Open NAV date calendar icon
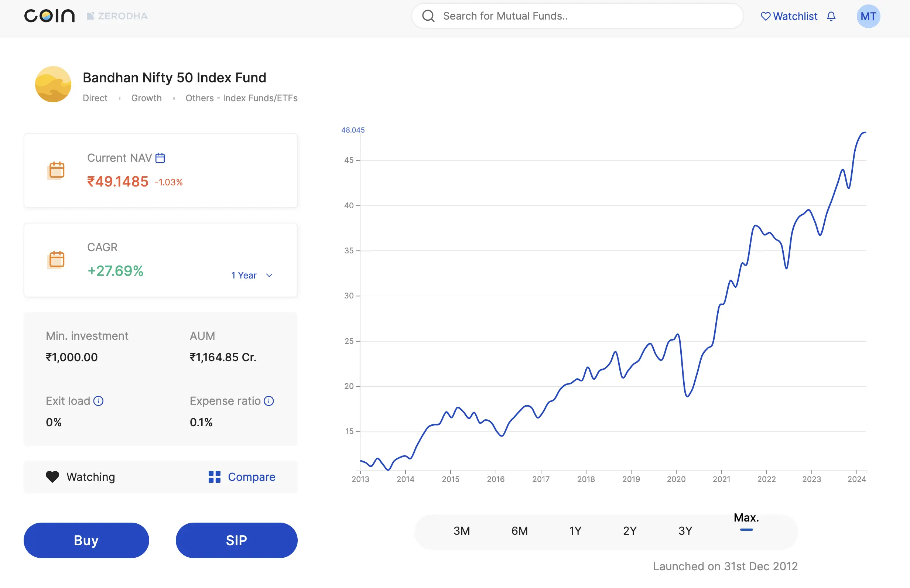The height and width of the screenshot is (588, 910). tap(160, 158)
